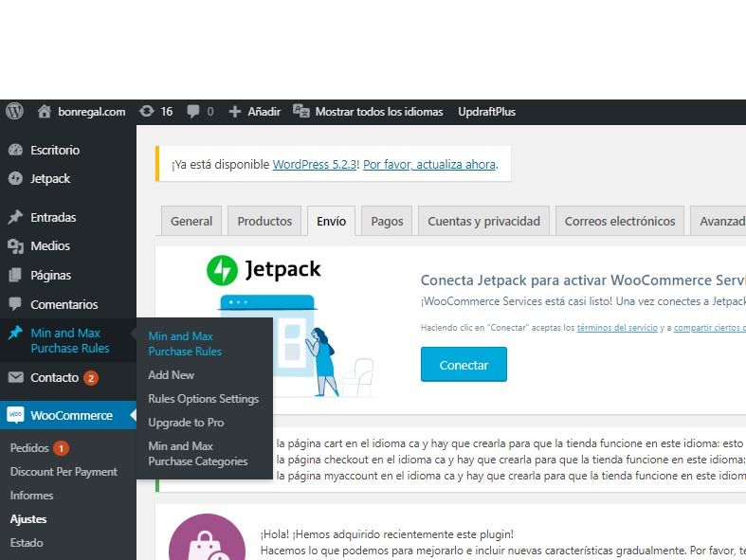Open WooCommerce in the sidebar
Image resolution: width=746 pixels, height=560 pixels.
(71, 415)
